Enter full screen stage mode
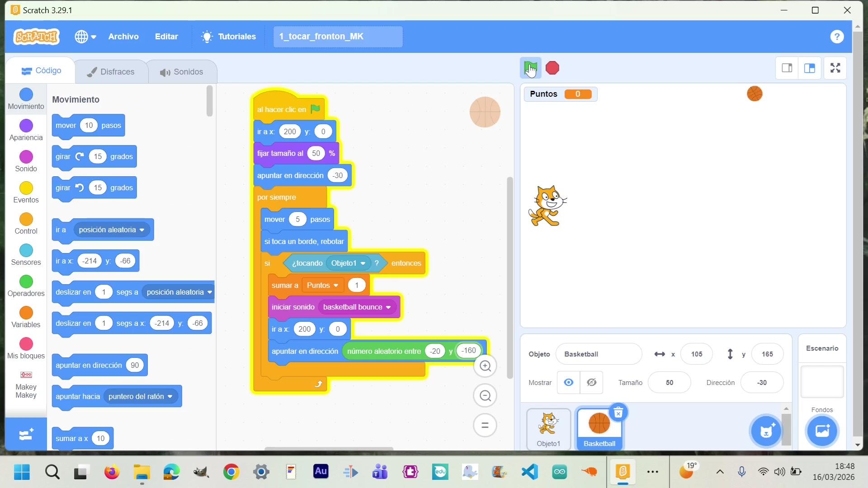Viewport: 868px width, 488px height. click(835, 68)
